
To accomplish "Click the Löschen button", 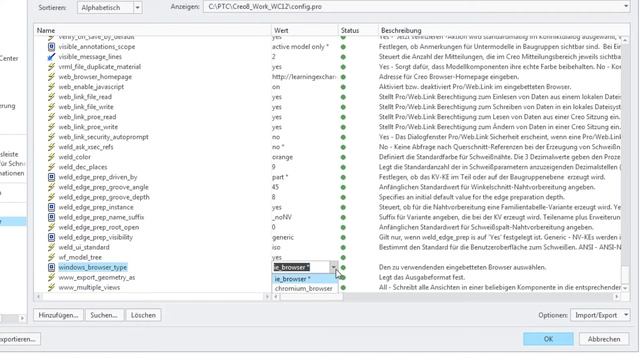I will (x=143, y=315).
